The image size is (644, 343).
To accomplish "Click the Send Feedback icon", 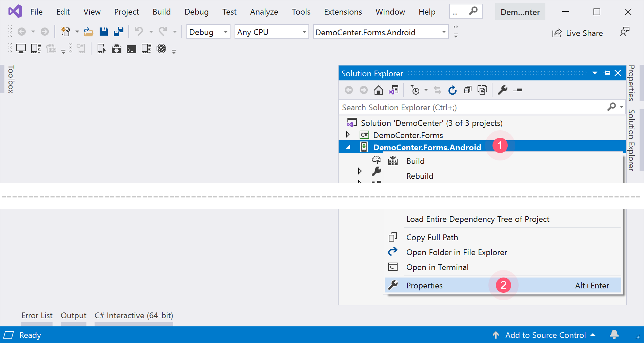I will pyautogui.click(x=624, y=32).
